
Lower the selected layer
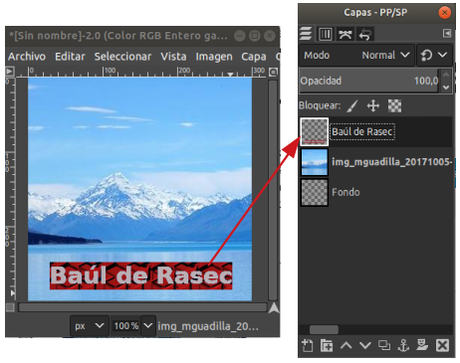click(x=365, y=345)
